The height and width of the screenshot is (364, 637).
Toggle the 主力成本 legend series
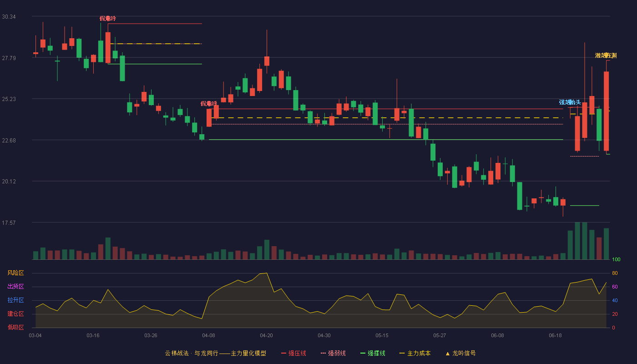click(x=415, y=353)
